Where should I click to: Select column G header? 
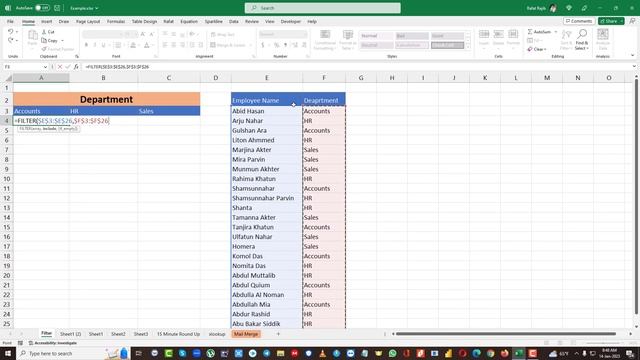361,78
